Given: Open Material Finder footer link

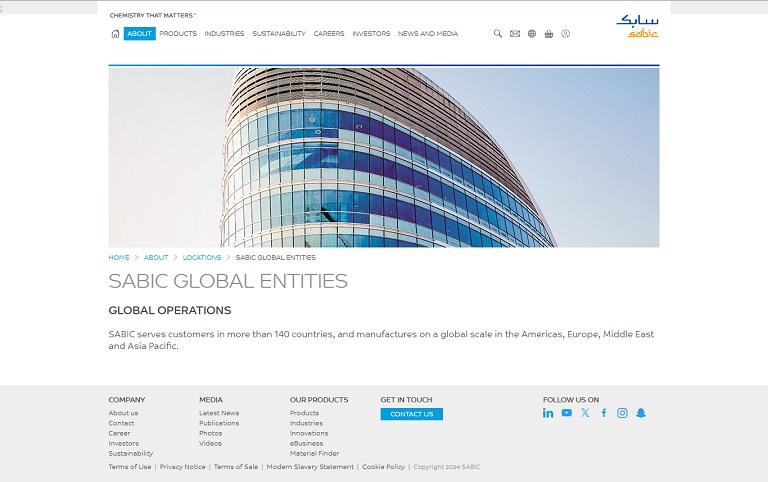Looking at the screenshot, I should point(314,453).
